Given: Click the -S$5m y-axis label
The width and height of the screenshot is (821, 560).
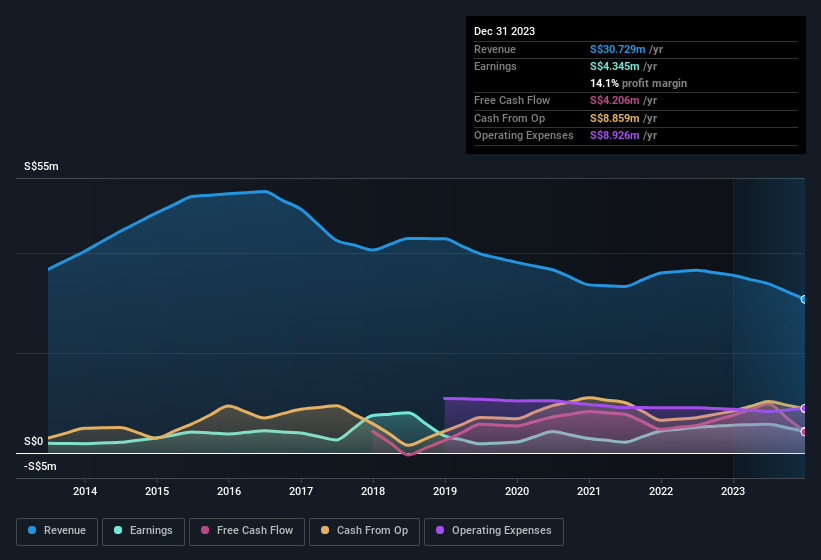Looking at the screenshot, I should [40, 466].
